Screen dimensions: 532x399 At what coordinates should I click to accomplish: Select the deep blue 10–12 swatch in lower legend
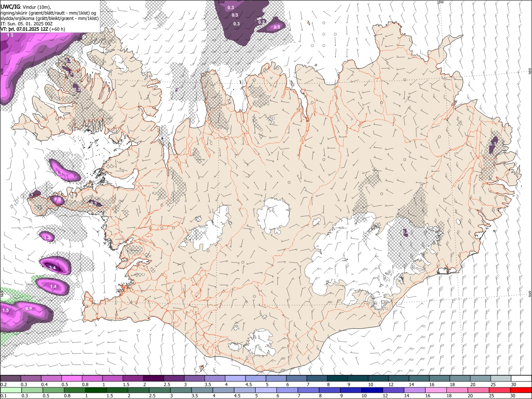click(372, 390)
